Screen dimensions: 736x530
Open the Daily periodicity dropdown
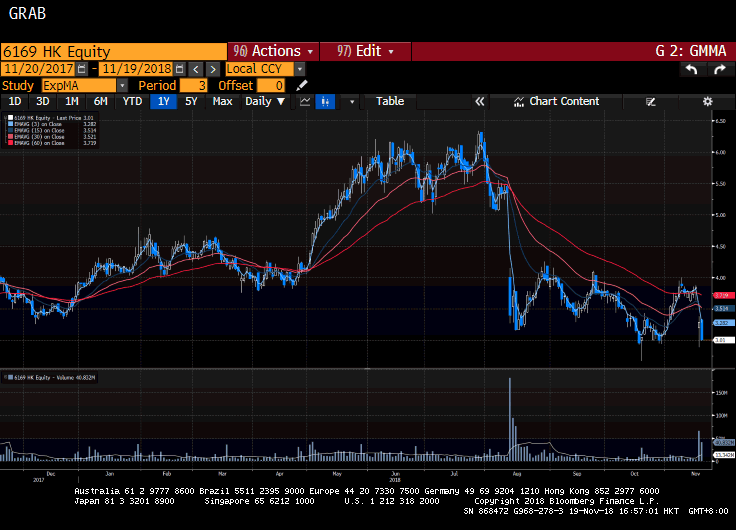[x=265, y=101]
